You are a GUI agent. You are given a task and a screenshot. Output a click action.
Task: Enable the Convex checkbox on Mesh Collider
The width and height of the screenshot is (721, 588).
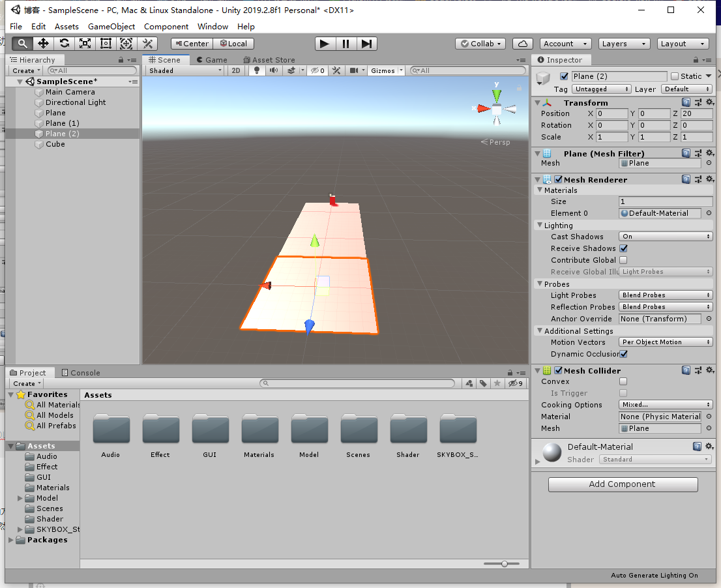pos(623,381)
